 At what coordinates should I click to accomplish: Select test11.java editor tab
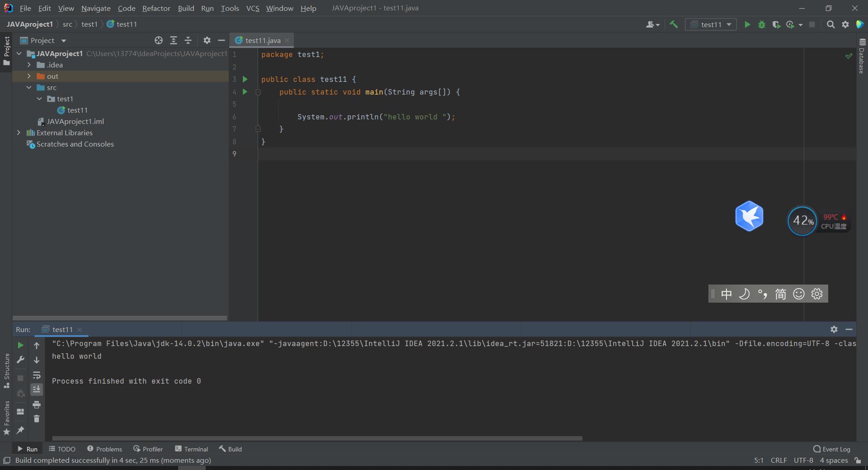tap(263, 40)
